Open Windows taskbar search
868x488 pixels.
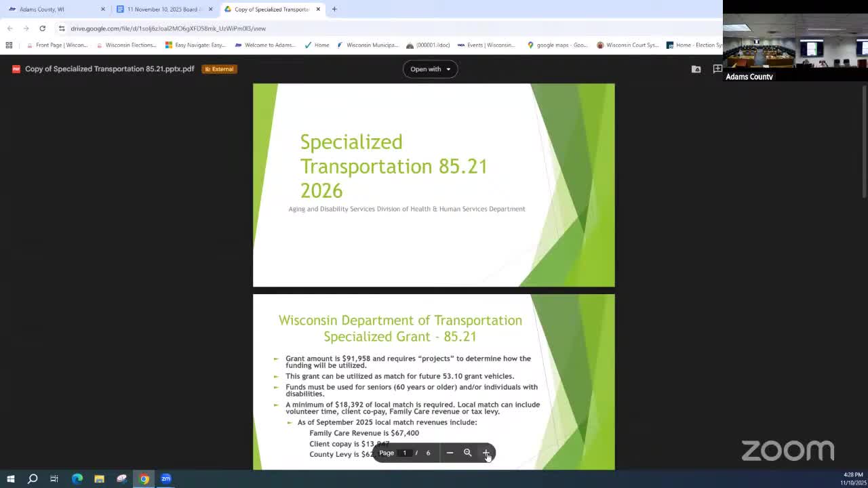[x=33, y=479]
